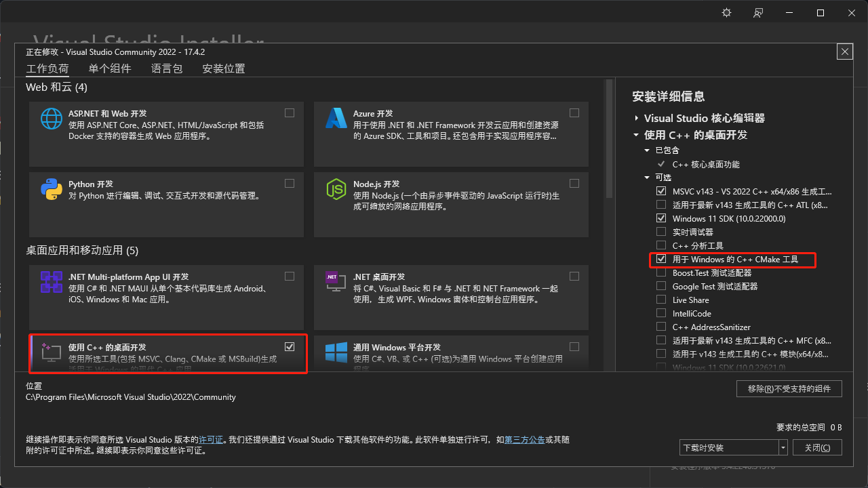Screen dimensions: 868x488
Task: Click the 移除不受支持的组件 button
Action: click(x=789, y=388)
